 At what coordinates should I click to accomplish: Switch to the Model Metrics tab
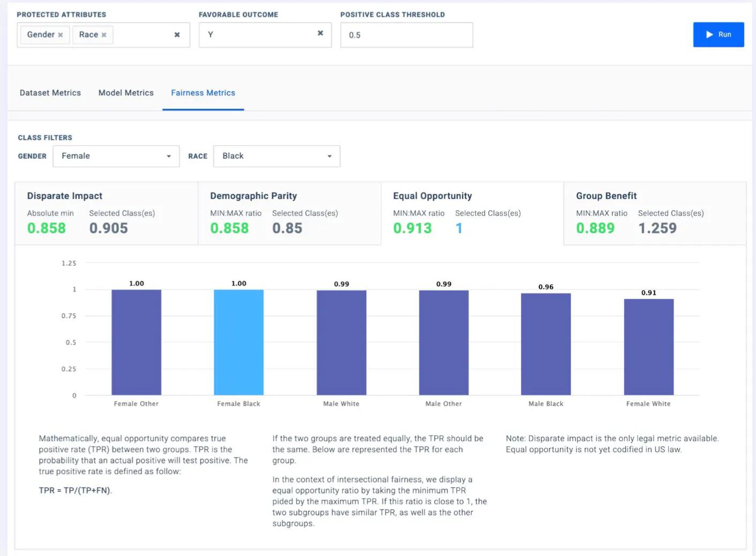click(126, 93)
